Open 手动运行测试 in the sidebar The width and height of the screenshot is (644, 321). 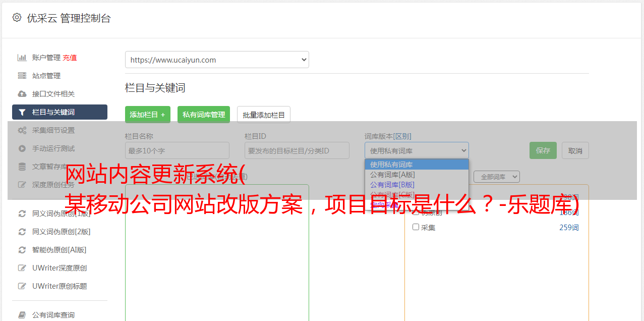53,148
